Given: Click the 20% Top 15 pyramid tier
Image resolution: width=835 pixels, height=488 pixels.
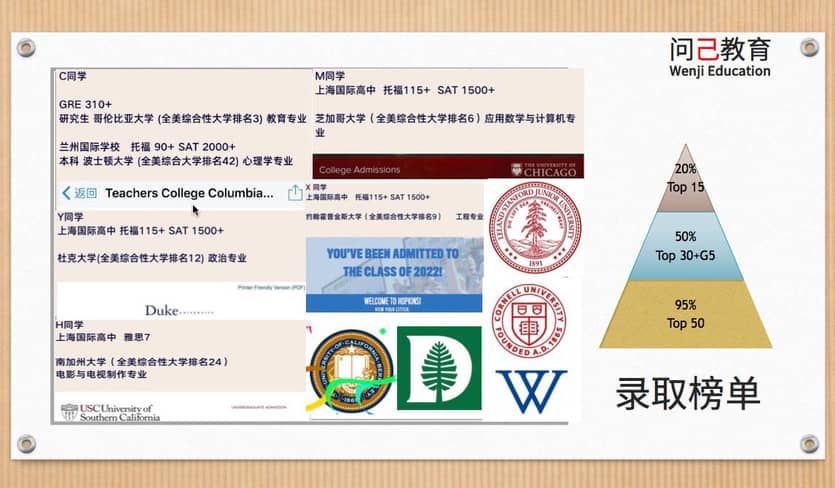Looking at the screenshot, I should pos(685,178).
